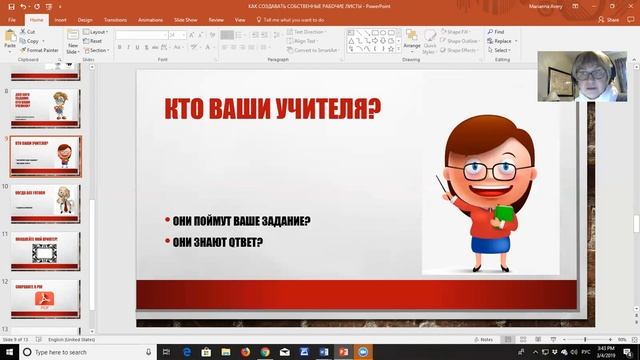Click the zoom slider handle
The width and height of the screenshot is (640, 360).
(585, 340)
